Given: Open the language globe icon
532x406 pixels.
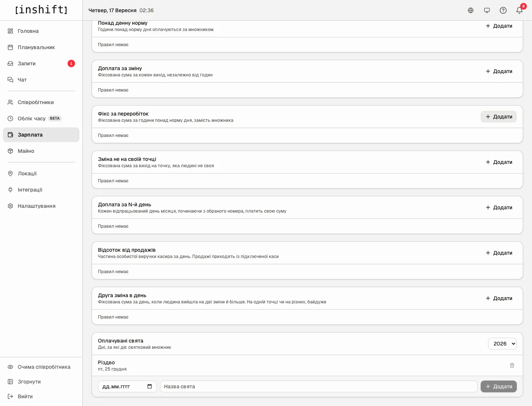Looking at the screenshot, I should tap(471, 10).
